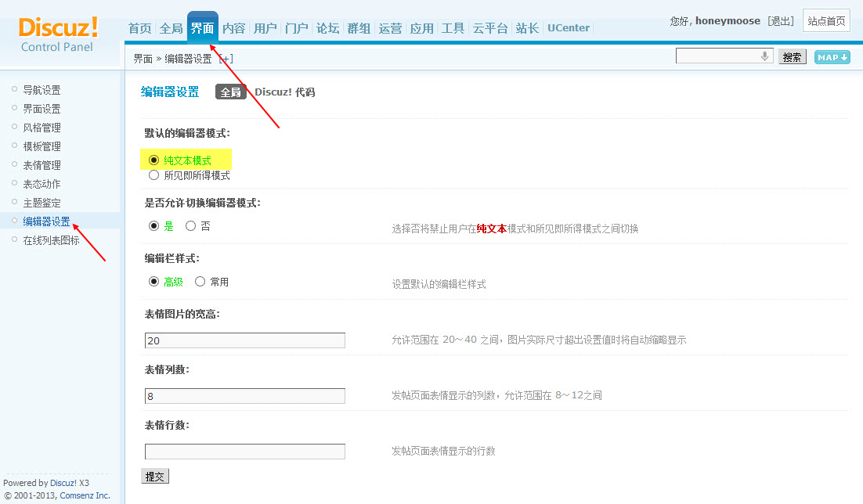Image resolution: width=863 pixels, height=504 pixels.
Task: Open the 全局 top menu
Action: pyautogui.click(x=172, y=28)
